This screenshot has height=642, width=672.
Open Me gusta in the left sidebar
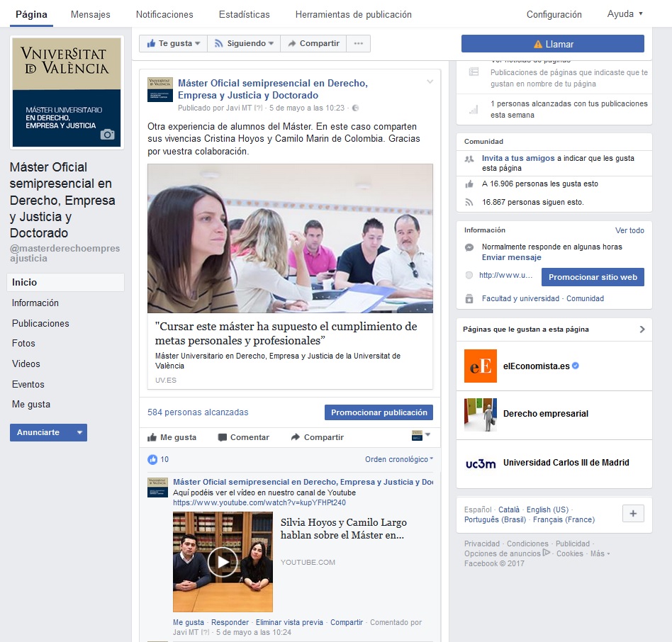pyautogui.click(x=31, y=405)
